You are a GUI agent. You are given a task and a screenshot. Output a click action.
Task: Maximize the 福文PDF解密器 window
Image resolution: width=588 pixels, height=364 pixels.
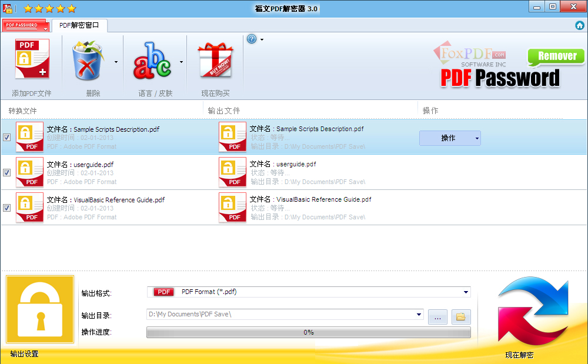[553, 6]
